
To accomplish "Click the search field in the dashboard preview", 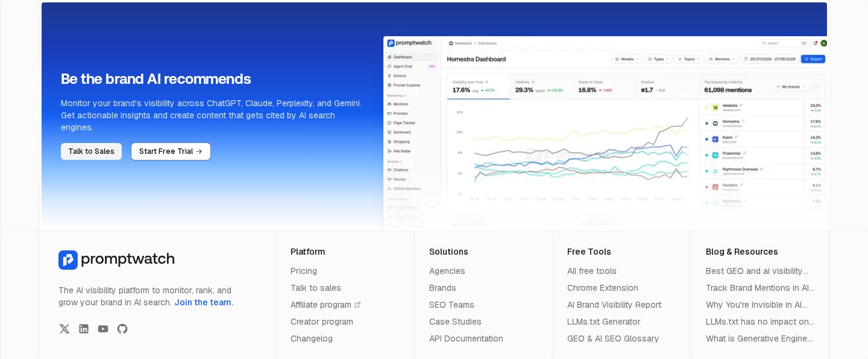I will point(784,43).
